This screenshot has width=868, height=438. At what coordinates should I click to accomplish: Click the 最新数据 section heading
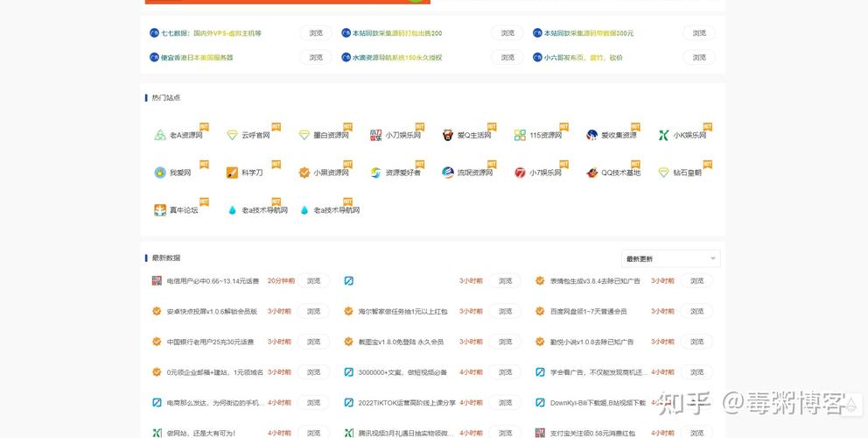[166, 258]
